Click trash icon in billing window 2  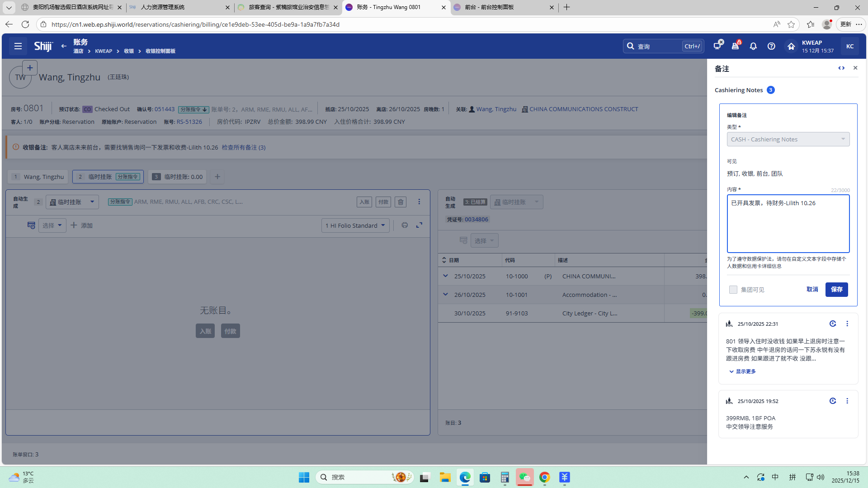click(401, 202)
